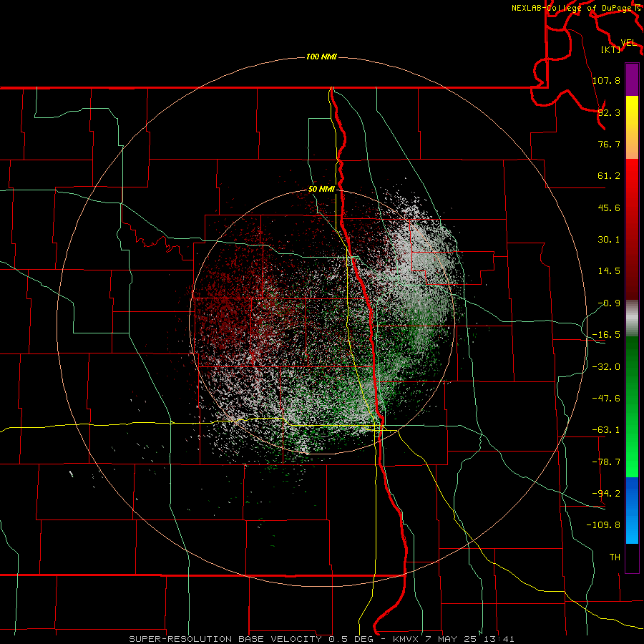This screenshot has width=644, height=644.
Task: Click the 107.8 velocity scale value
Action: coord(606,80)
